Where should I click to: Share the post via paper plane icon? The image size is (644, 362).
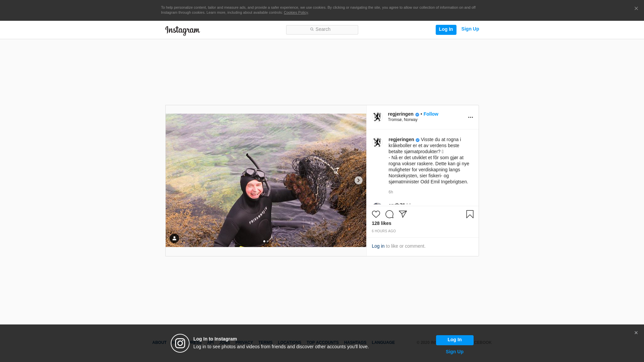(x=403, y=214)
